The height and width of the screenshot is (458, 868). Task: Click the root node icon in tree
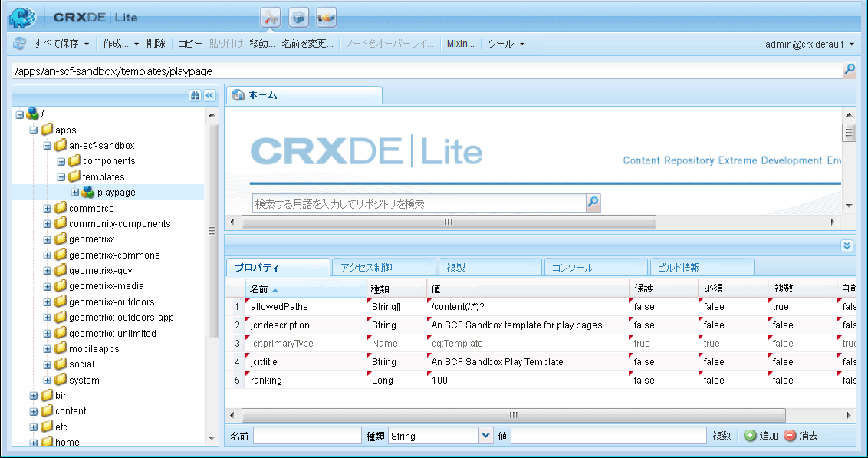[33, 114]
